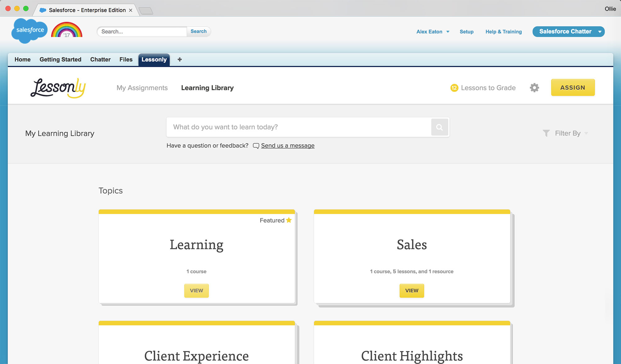This screenshot has height=364, width=621.
Task: Click the Featured star on Learning card
Action: (289, 220)
